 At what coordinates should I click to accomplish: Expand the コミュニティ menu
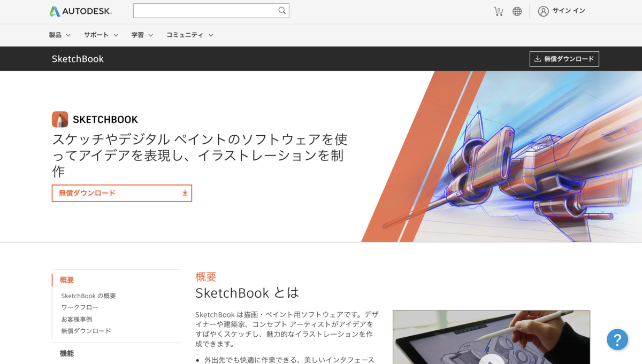pyautogui.click(x=190, y=35)
